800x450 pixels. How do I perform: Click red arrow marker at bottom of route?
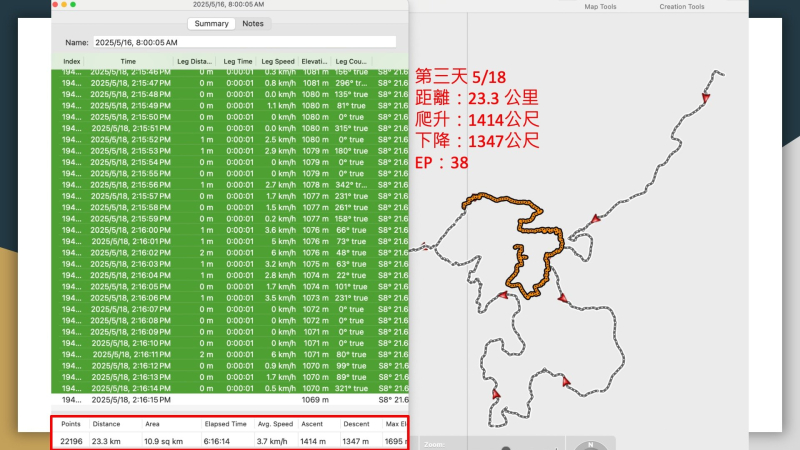click(496, 395)
